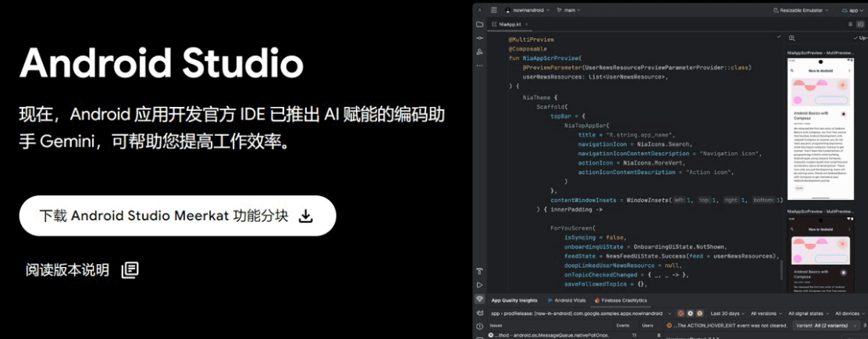Open the Last 30 days dropdown

(x=727, y=313)
